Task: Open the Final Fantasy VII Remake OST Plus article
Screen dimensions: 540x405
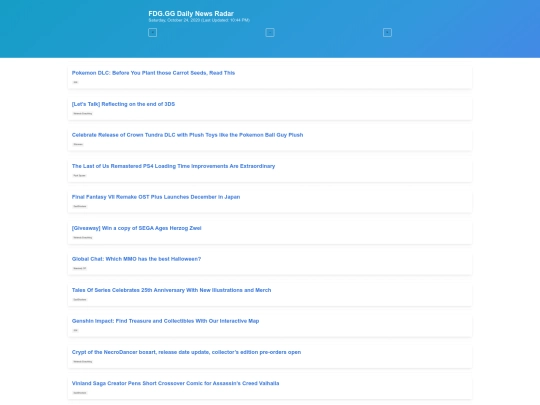Action: (156, 197)
